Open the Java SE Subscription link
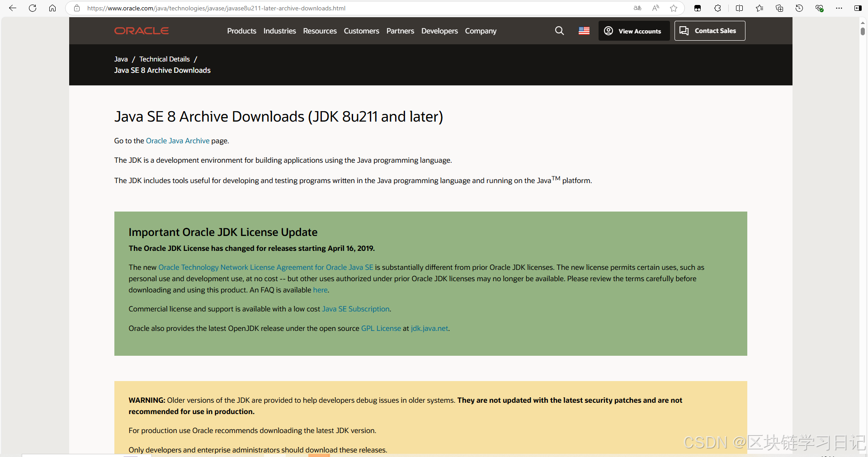The height and width of the screenshot is (457, 868). point(356,309)
